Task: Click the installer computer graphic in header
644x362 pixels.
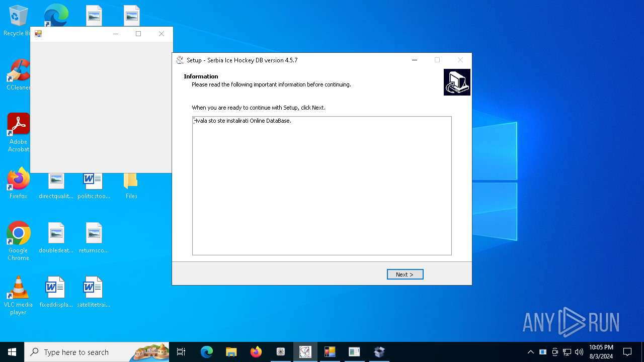Action: point(457,82)
